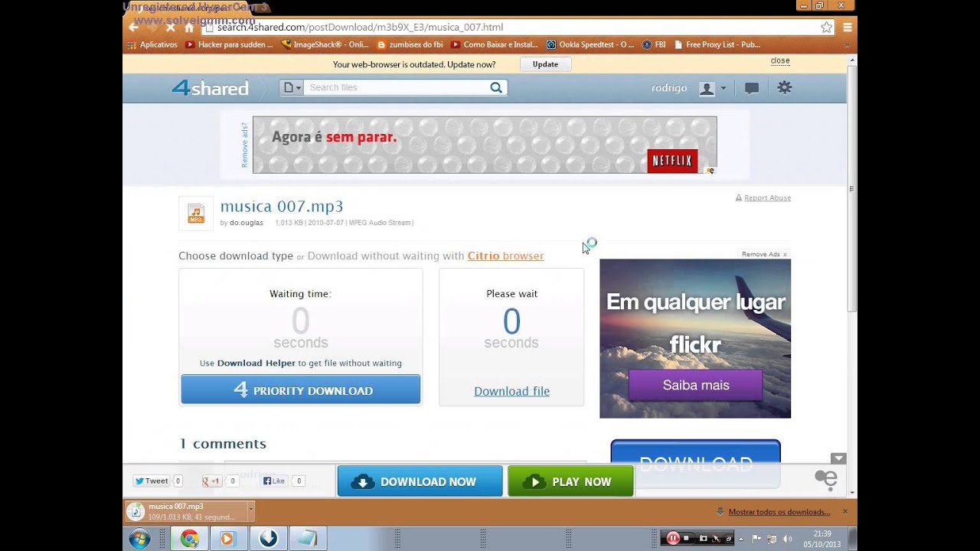The width and height of the screenshot is (980, 551).
Task: Click the blue DOWNLOAD ad button
Action: [x=695, y=463]
